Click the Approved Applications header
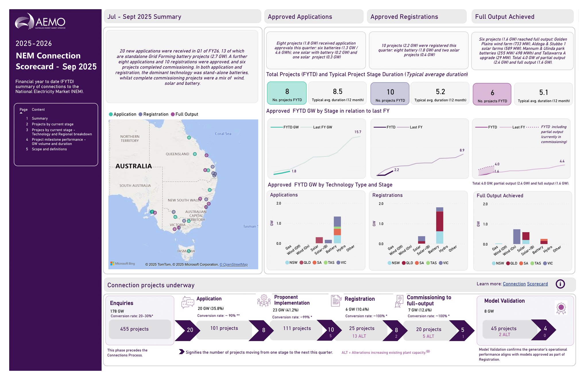Viewport: 588px width, 380px height. 314,16
